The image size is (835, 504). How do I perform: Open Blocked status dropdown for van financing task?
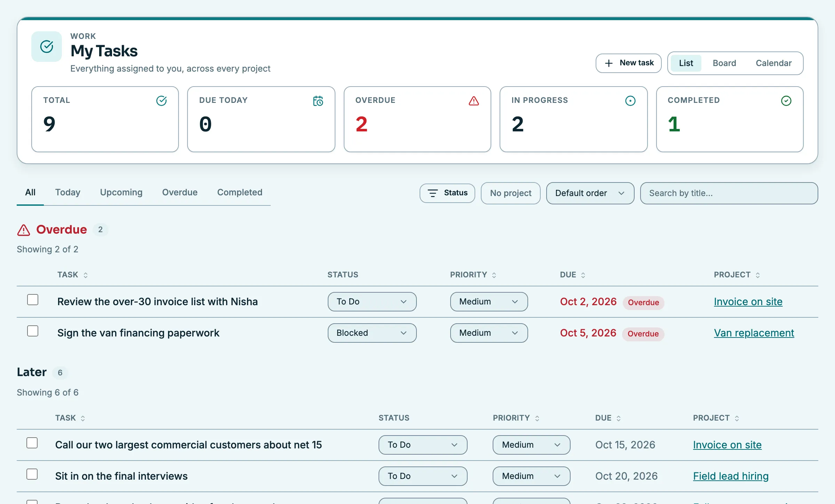(x=372, y=333)
